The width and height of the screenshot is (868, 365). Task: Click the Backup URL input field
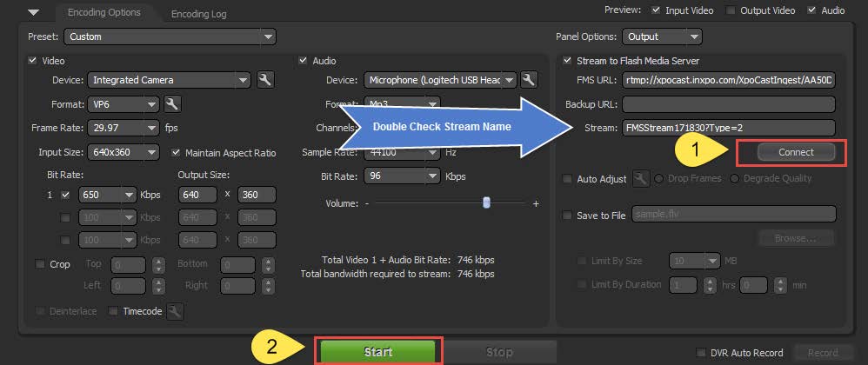click(x=729, y=104)
